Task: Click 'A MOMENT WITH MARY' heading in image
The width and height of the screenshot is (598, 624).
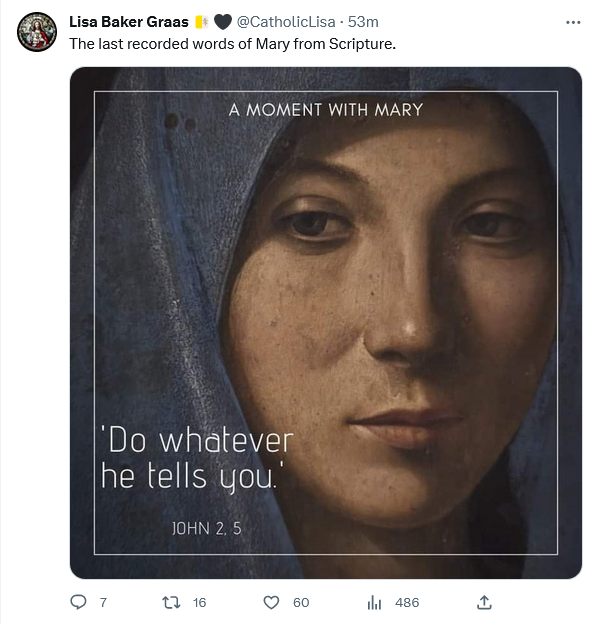Action: click(x=326, y=110)
